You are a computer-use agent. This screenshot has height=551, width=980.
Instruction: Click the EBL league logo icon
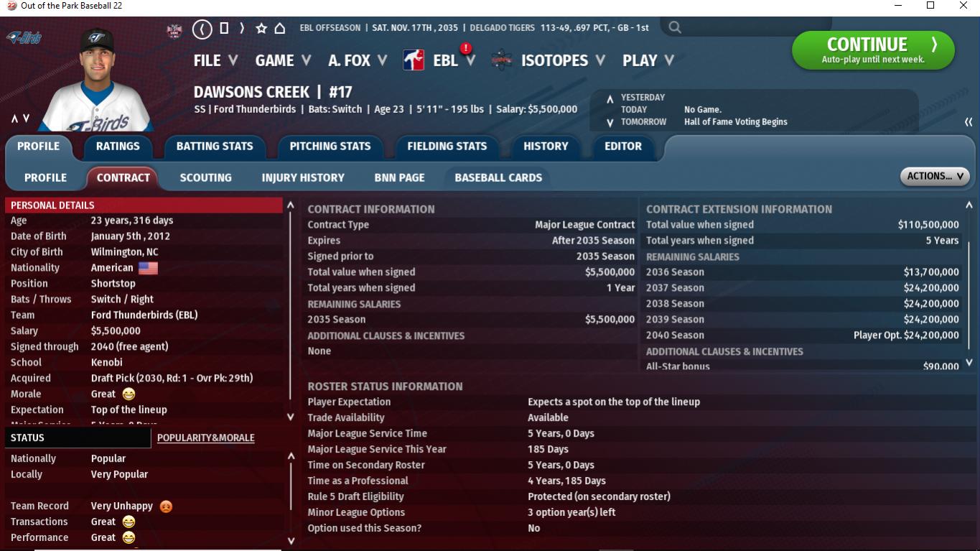tap(414, 60)
